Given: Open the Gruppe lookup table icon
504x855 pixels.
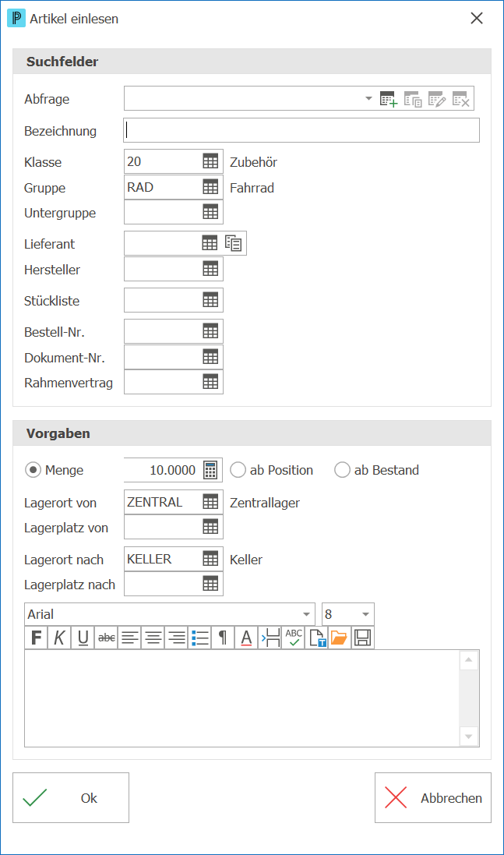Looking at the screenshot, I should (x=210, y=187).
